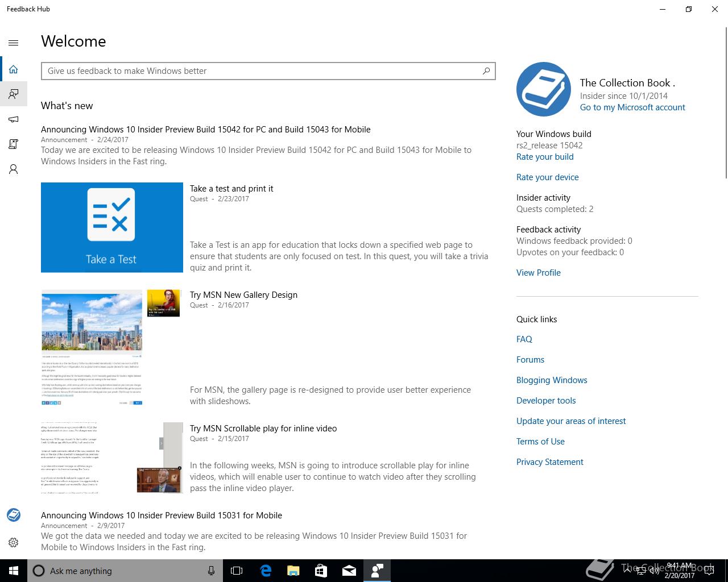Click the Collection Book profile avatar

544,89
